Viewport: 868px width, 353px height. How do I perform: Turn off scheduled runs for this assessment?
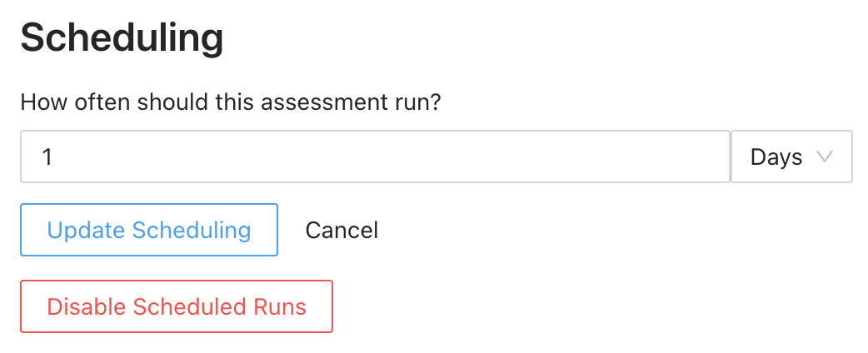(177, 306)
